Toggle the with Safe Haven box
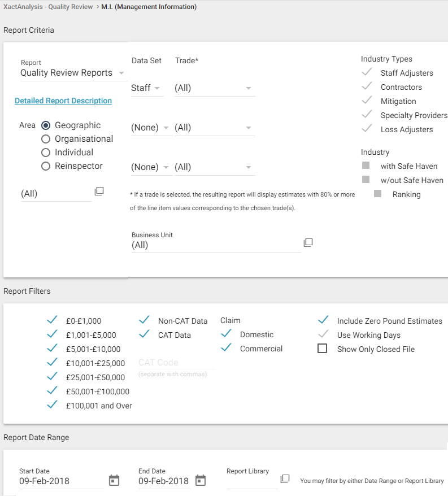 366,166
